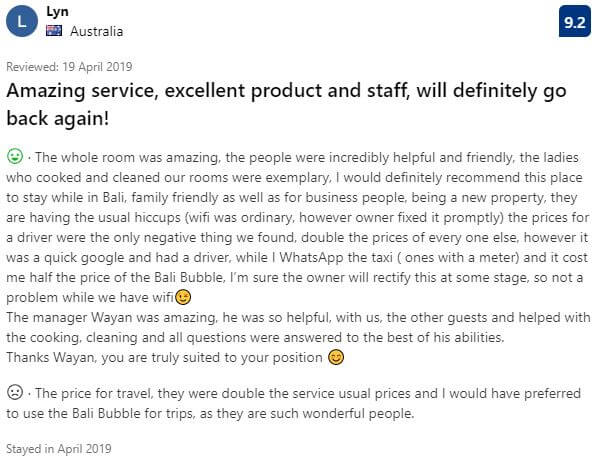Screen dimensions: 598x463
Task: Click the winking emoji after wifi
Action: (x=183, y=297)
